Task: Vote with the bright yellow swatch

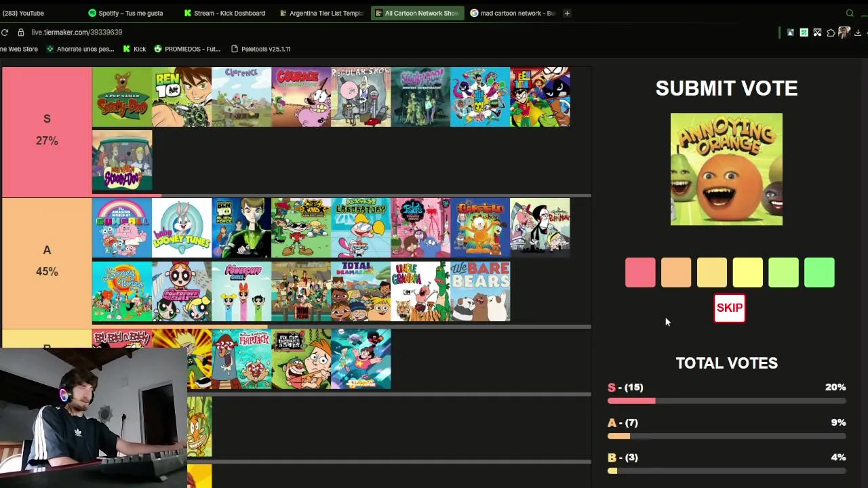Action: tap(748, 272)
